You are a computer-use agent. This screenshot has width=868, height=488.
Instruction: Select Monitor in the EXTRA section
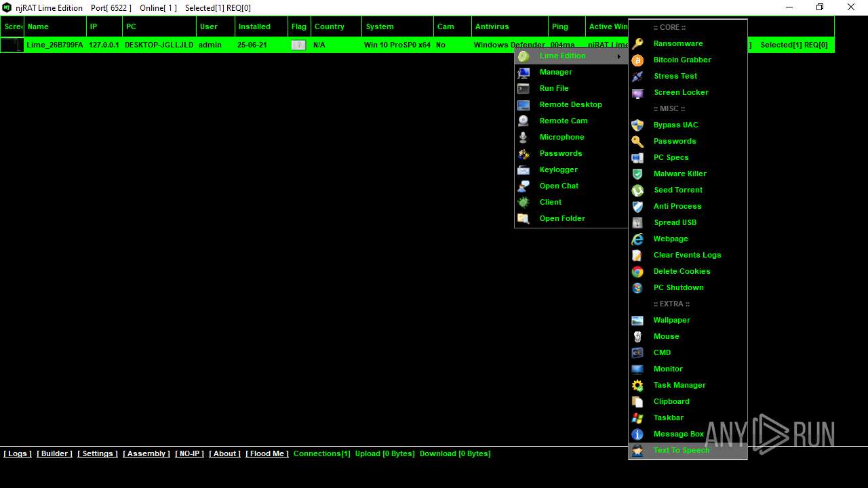click(x=688, y=369)
